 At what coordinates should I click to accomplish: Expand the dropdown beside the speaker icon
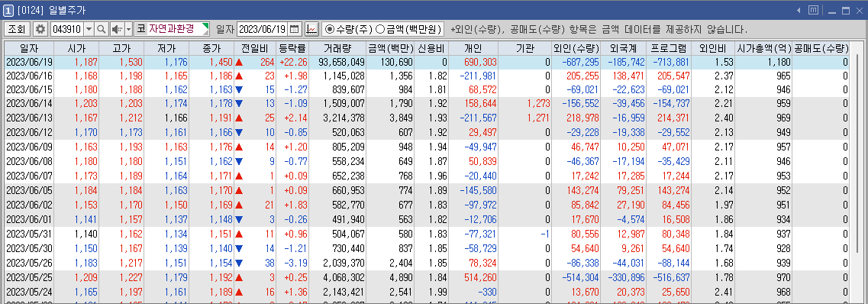pos(129,29)
